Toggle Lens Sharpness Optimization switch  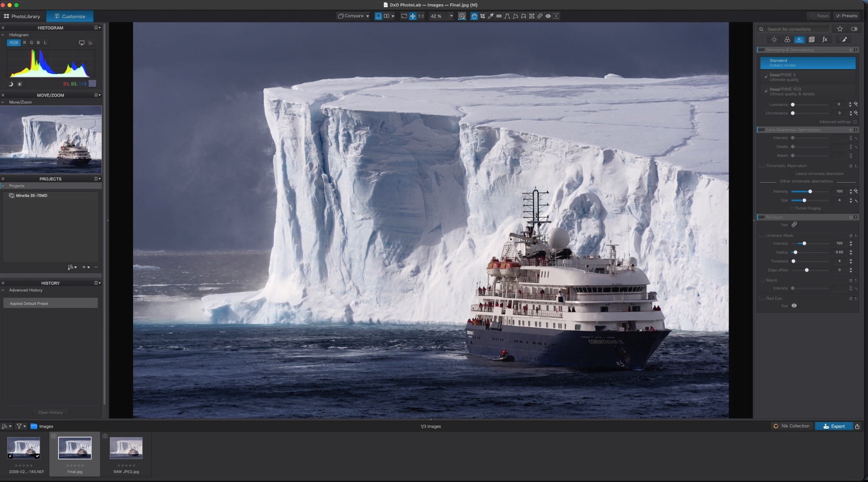pos(762,130)
